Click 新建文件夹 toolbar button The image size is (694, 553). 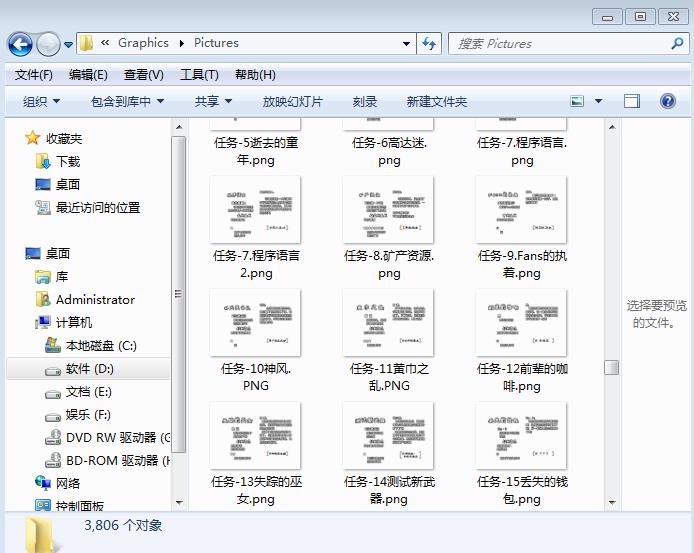tap(436, 101)
